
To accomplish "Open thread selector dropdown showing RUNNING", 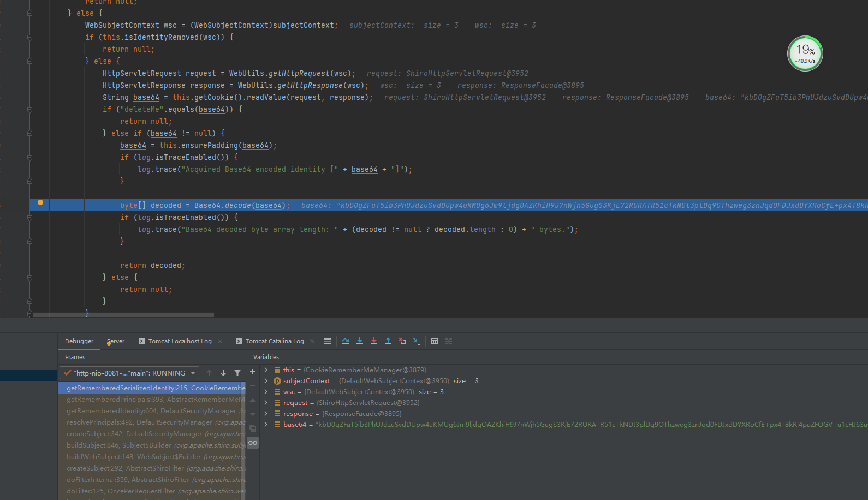I will (129, 373).
